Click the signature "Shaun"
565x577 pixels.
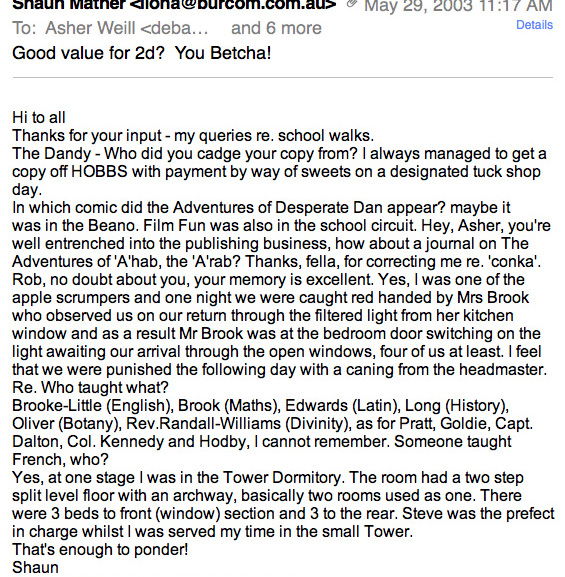click(35, 567)
